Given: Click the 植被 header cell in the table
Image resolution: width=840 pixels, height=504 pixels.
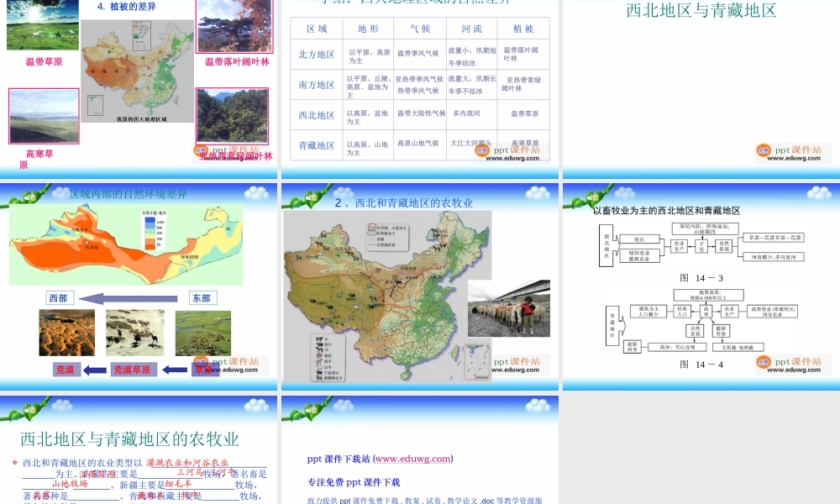Looking at the screenshot, I should point(523,29).
